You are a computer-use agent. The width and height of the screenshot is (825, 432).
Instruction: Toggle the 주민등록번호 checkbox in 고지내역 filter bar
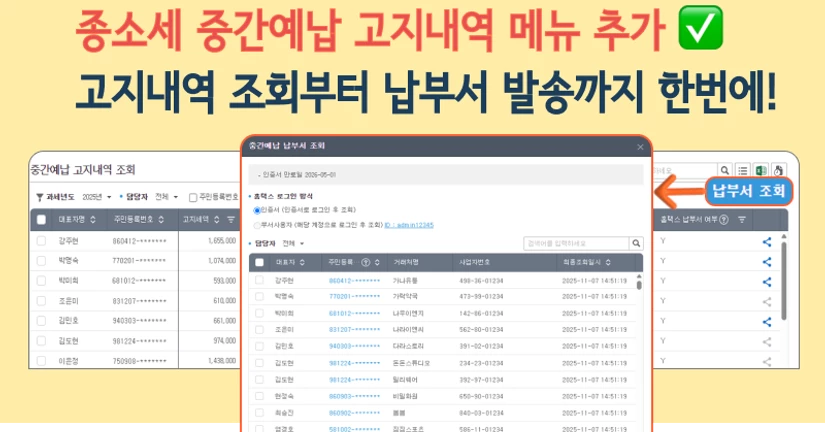pos(193,197)
